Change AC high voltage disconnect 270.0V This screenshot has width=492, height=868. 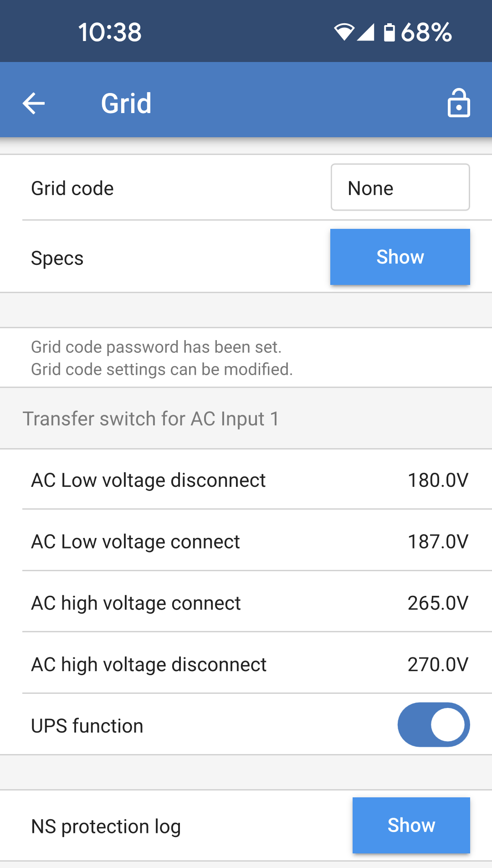pos(437,665)
